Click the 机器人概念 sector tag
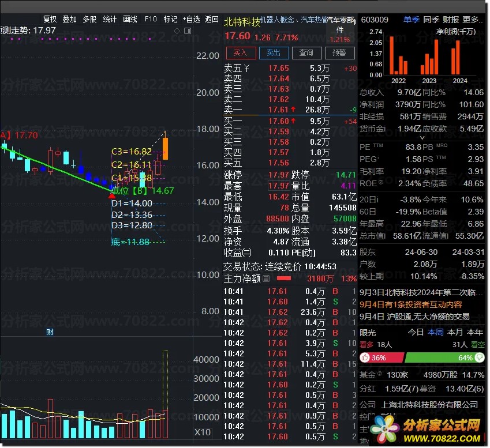The image size is (490, 448). pos(277,20)
